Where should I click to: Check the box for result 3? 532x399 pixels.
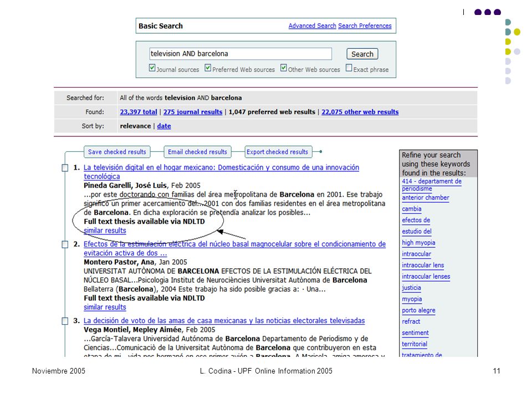click(x=65, y=321)
